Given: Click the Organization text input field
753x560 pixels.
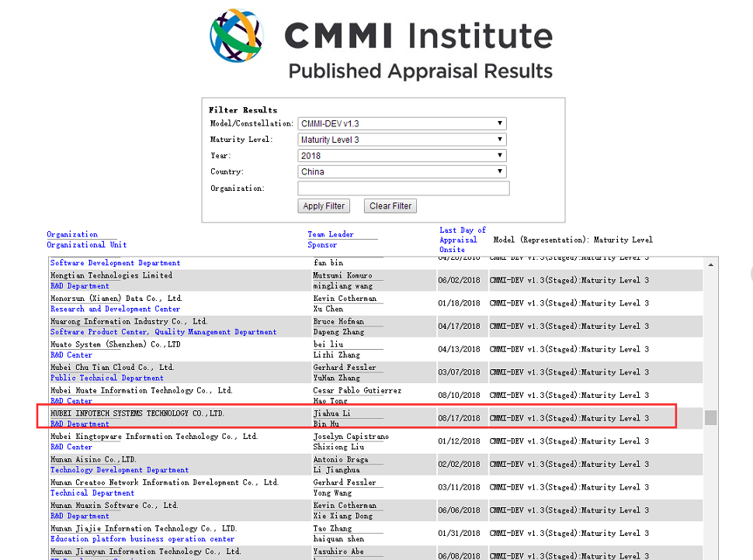Looking at the screenshot, I should tap(404, 188).
